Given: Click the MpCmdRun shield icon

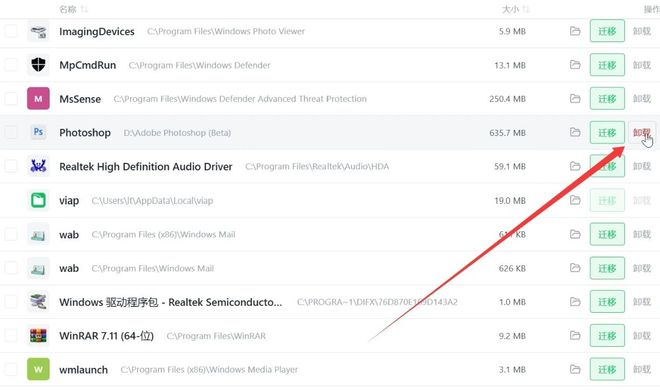Looking at the screenshot, I should coord(38,64).
